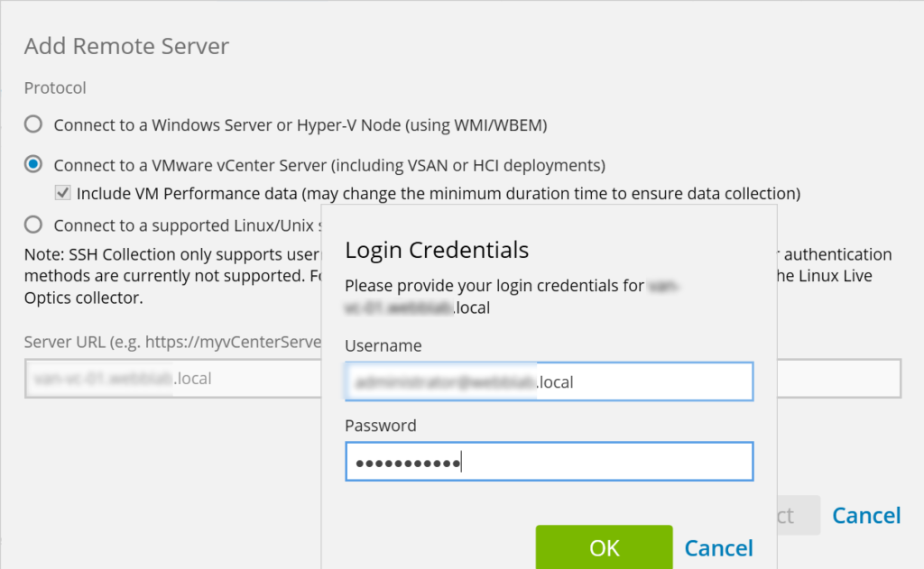Focus the Password input field
Screen dimensions: 924x569
click(x=549, y=462)
